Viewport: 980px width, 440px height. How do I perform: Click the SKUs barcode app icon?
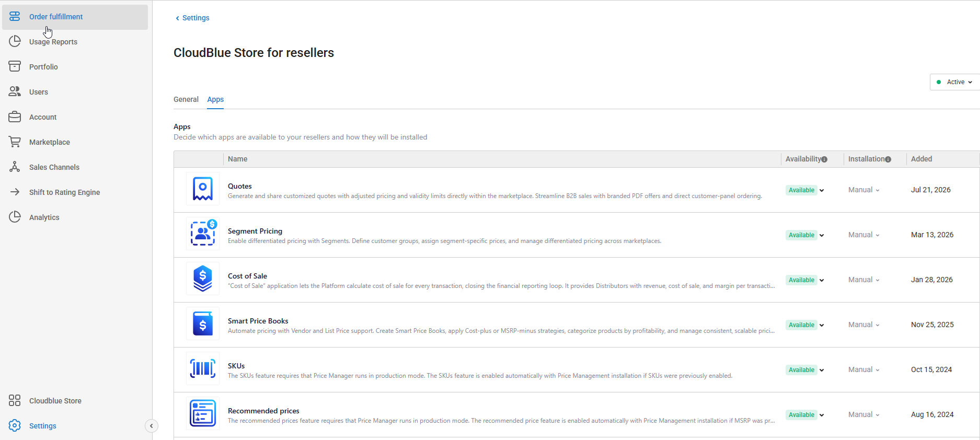(203, 369)
